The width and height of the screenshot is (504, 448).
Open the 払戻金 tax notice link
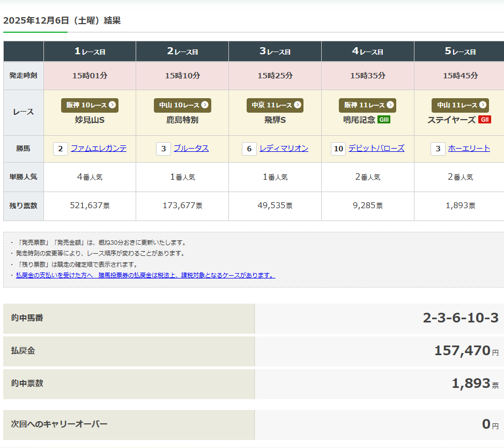click(x=145, y=275)
